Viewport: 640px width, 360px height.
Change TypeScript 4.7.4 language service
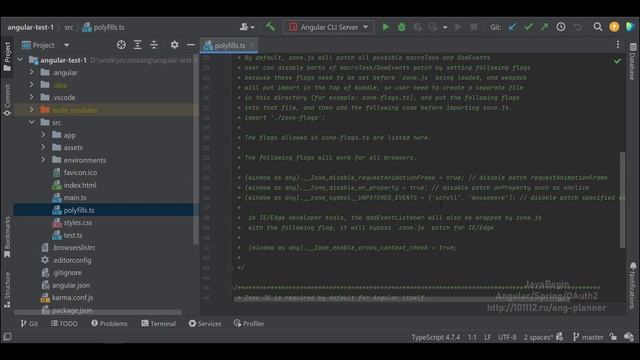tap(436, 337)
